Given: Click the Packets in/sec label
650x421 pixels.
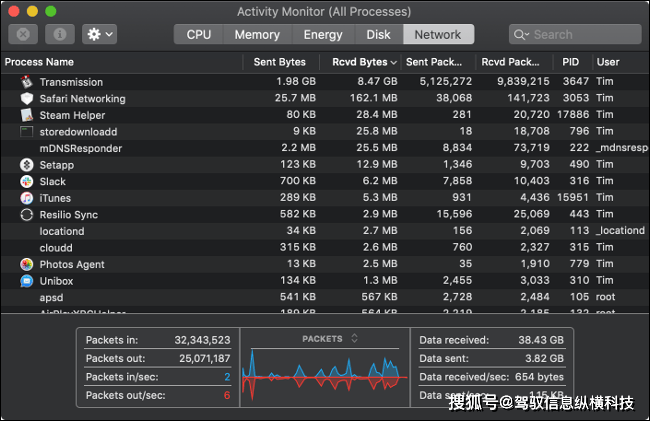Looking at the screenshot, I should 122,377.
